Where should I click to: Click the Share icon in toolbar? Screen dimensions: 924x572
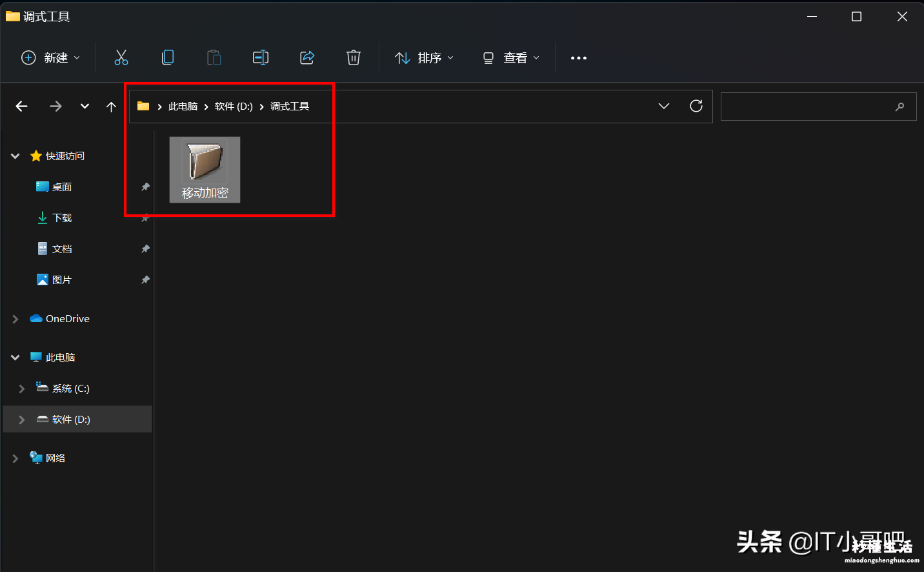pyautogui.click(x=307, y=58)
